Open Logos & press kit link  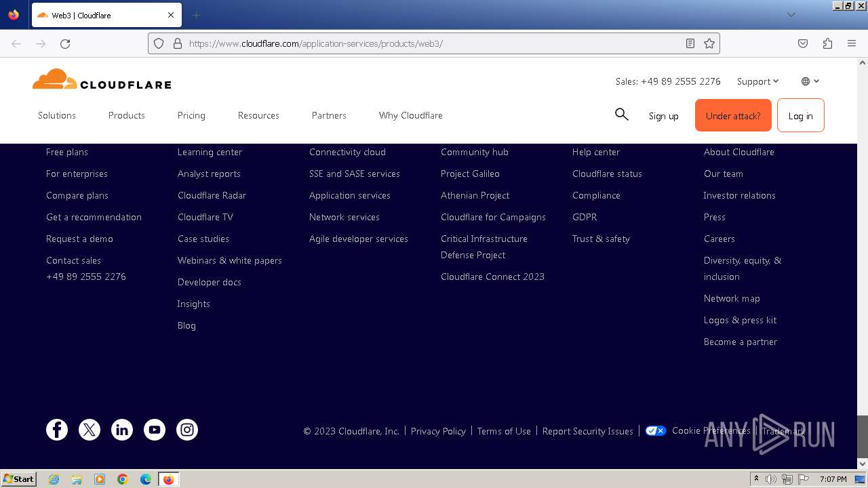pyautogui.click(x=741, y=320)
